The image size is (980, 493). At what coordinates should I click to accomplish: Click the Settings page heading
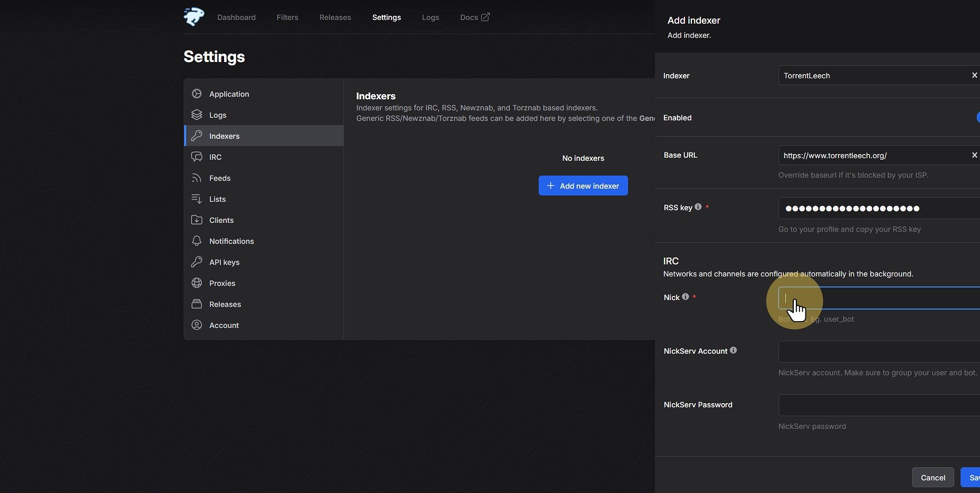[x=214, y=56]
